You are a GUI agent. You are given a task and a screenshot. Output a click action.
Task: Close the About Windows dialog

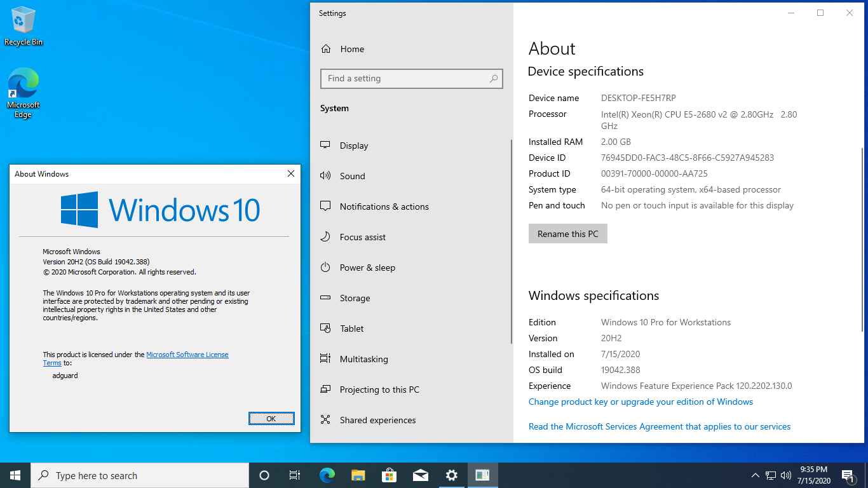click(291, 173)
